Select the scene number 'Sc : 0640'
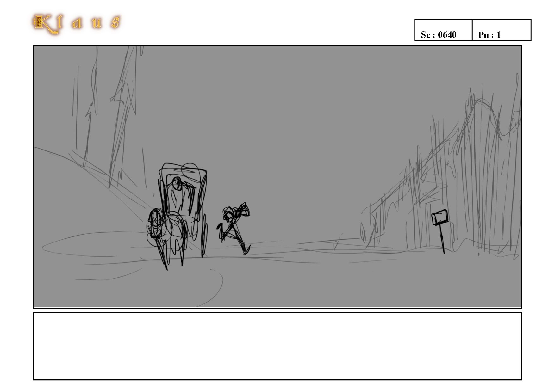The width and height of the screenshot is (555, 392). click(439, 35)
